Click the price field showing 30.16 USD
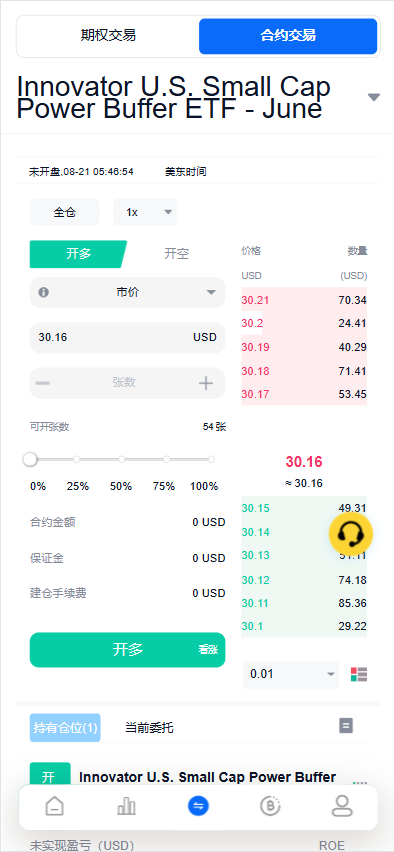Screen dimensions: 394x852 (127, 337)
